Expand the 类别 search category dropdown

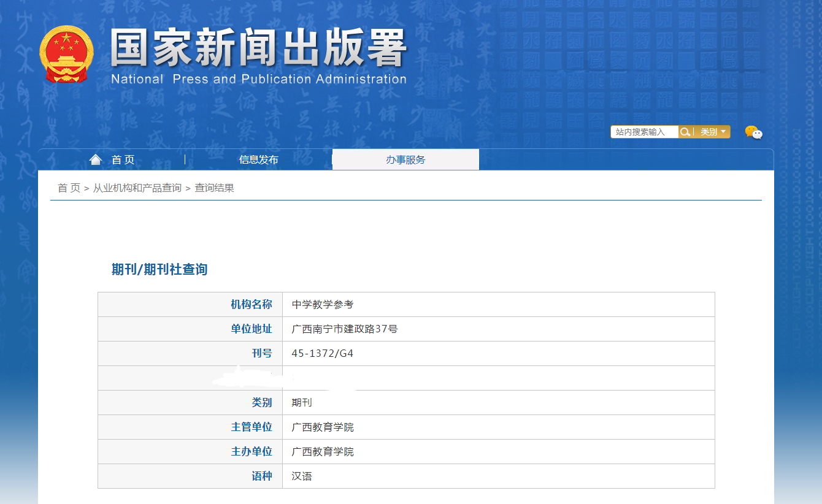(713, 132)
